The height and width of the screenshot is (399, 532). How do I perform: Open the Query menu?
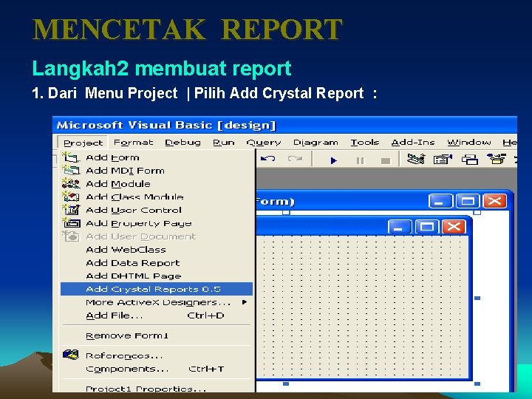point(264,143)
